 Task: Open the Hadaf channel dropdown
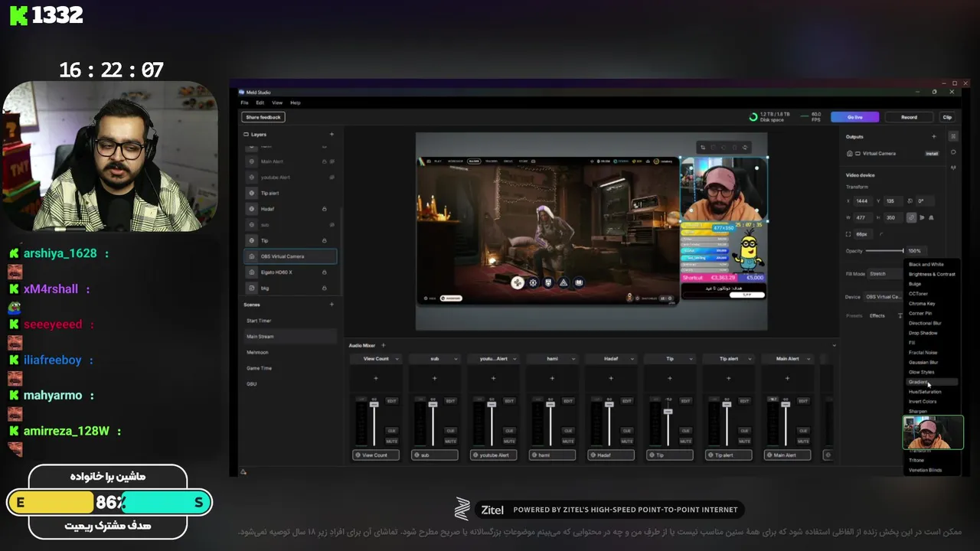click(x=632, y=359)
